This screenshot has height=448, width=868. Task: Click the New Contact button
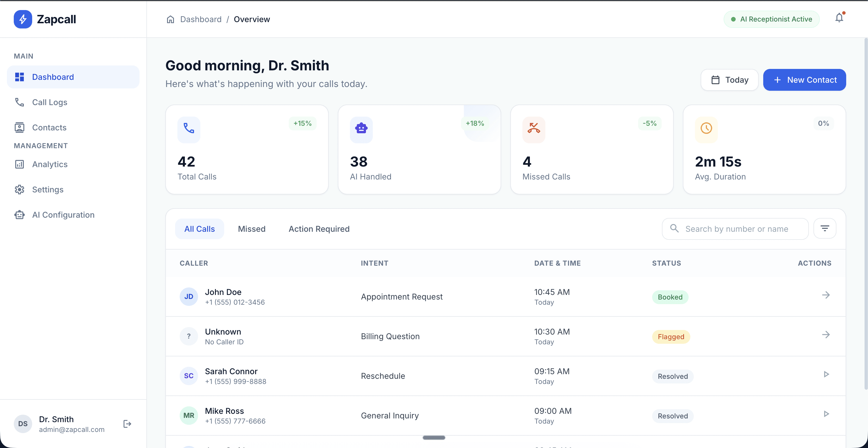coord(804,80)
